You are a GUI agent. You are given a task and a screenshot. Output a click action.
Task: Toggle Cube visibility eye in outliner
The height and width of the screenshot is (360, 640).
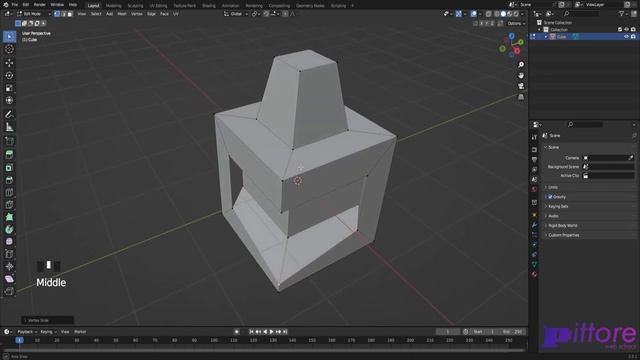(x=626, y=36)
